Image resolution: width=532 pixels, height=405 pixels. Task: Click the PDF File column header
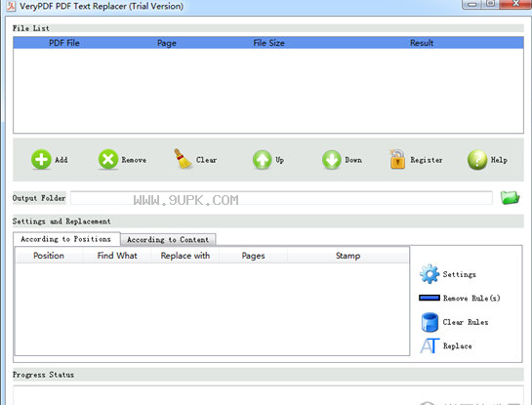click(64, 43)
